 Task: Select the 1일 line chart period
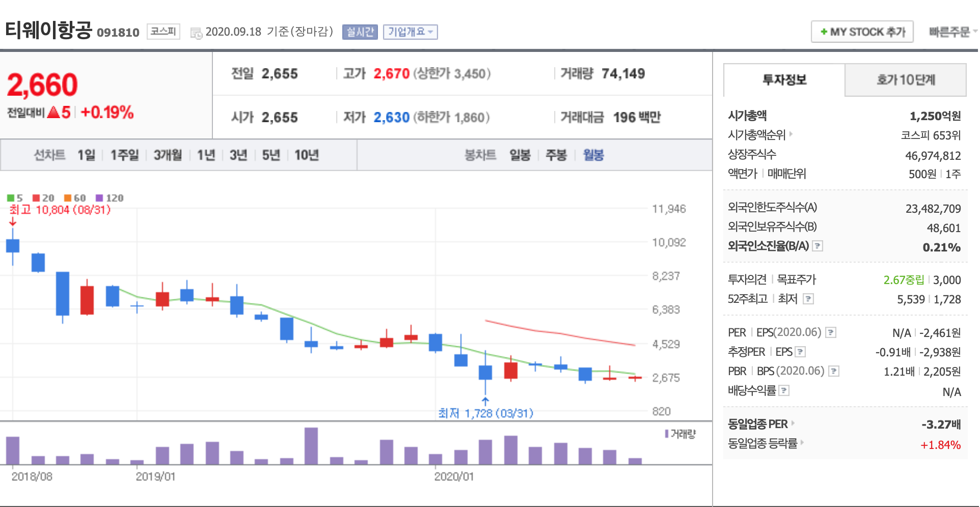tap(86, 155)
